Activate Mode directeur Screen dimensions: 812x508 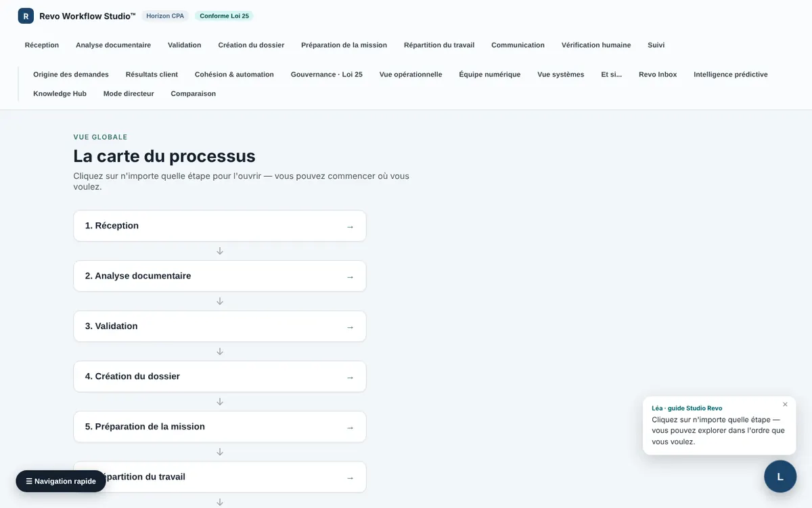click(129, 93)
